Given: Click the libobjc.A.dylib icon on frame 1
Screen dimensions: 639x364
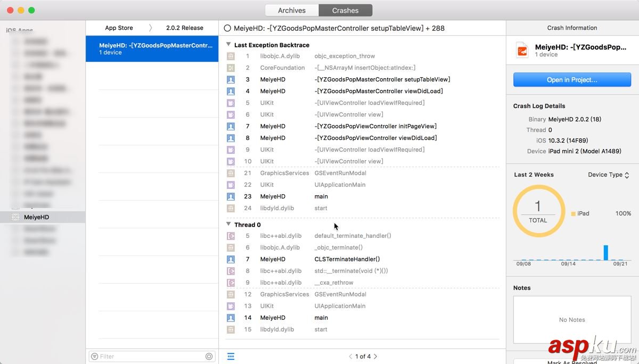Looking at the screenshot, I should click(x=231, y=56).
